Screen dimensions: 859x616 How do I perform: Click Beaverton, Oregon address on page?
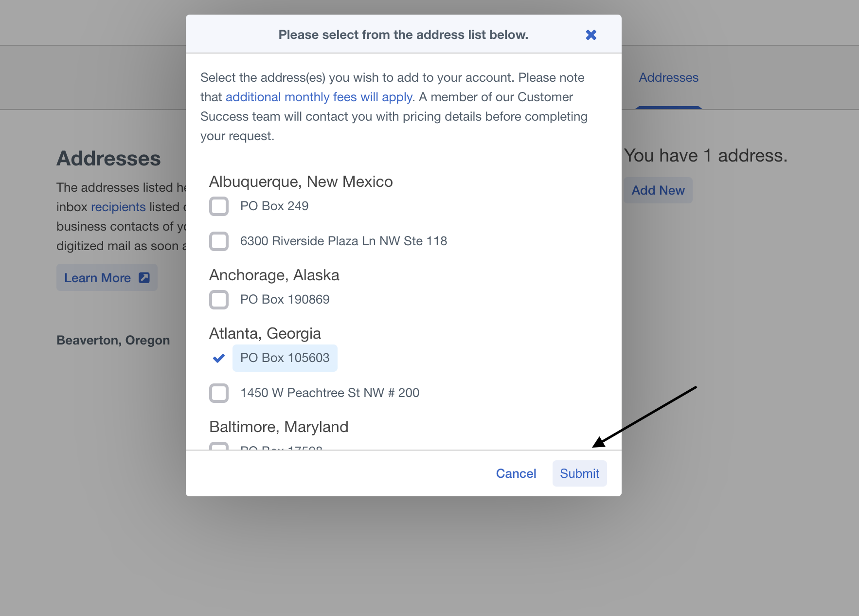click(x=113, y=340)
